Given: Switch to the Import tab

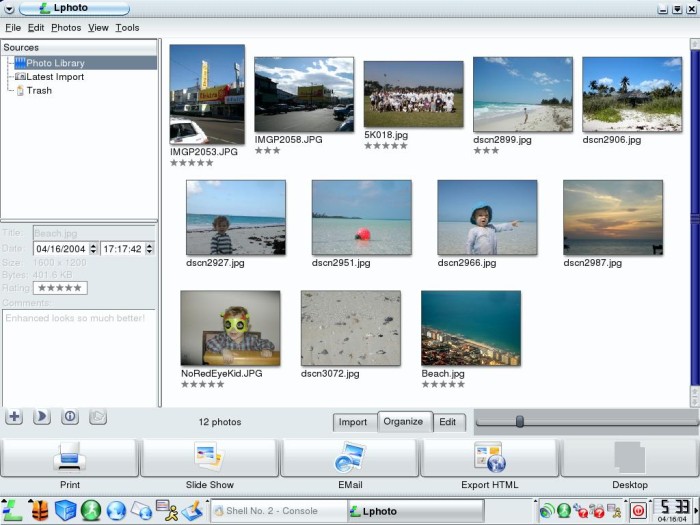Looking at the screenshot, I should coord(353,422).
